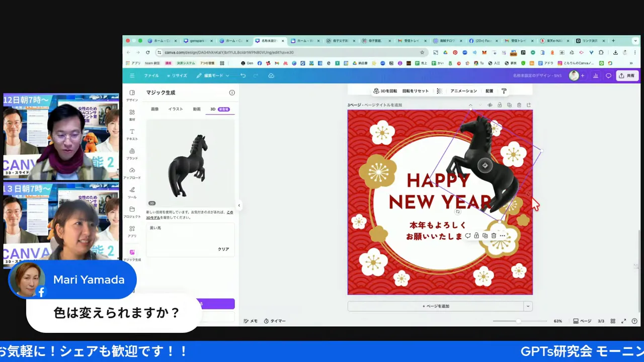Click the クリア button to clear prompt
The width and height of the screenshot is (644, 362).
tap(223, 249)
